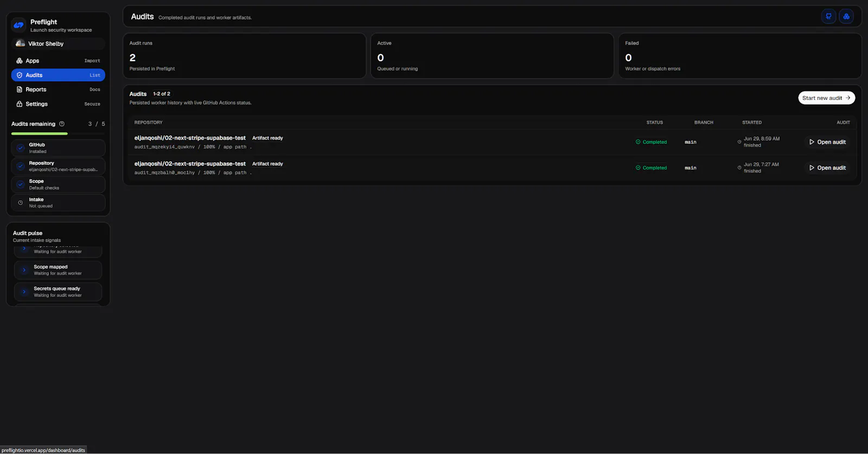Click the clock icon beside Jun 29, 7:27 AM
This screenshot has width=868, height=454.
point(739,168)
